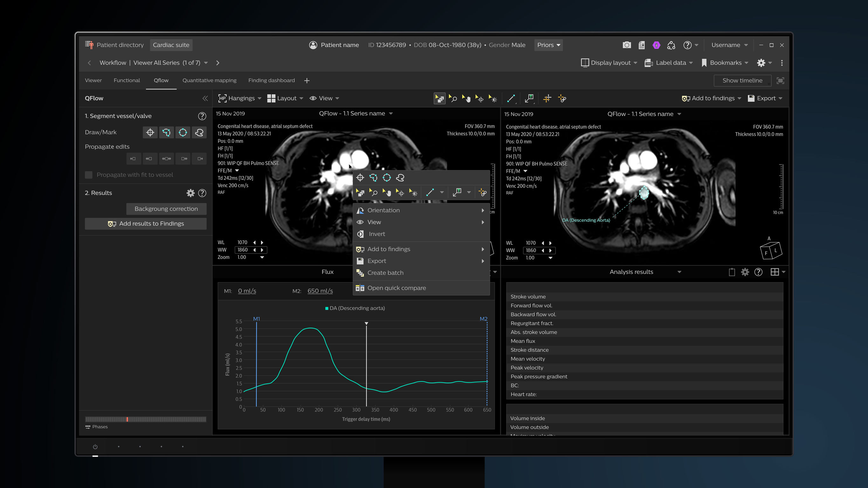Select the circle contour Draw/Mark tool
The width and height of the screenshot is (868, 488).
coord(183,132)
